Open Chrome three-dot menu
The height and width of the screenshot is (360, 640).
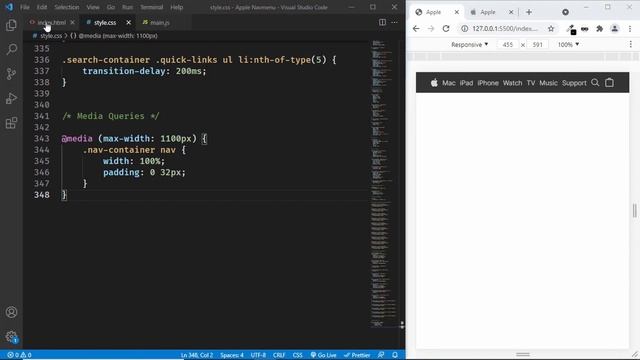point(630,29)
